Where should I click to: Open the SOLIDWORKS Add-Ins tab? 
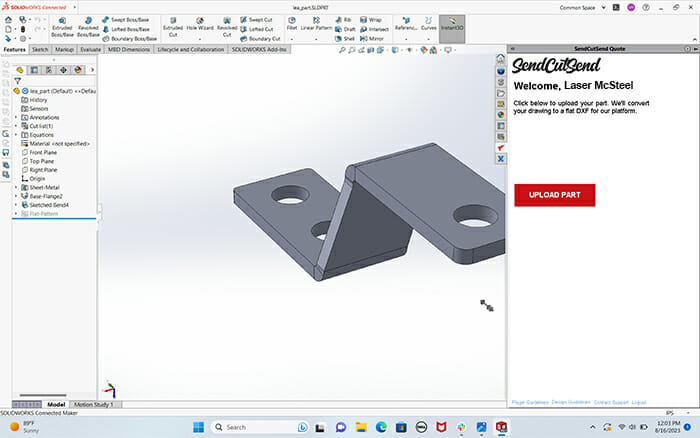click(x=257, y=48)
